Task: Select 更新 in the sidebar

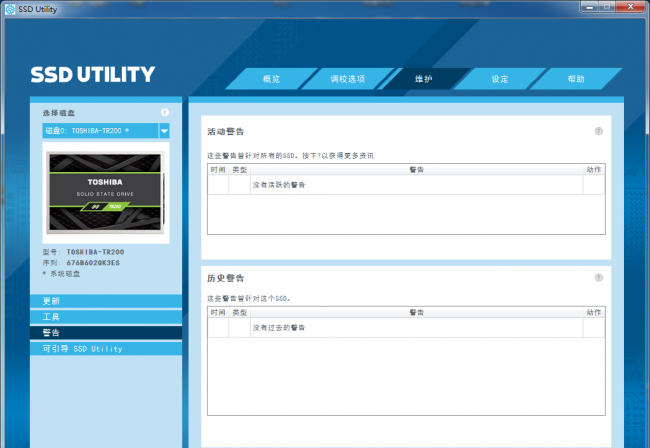Action: [x=106, y=301]
